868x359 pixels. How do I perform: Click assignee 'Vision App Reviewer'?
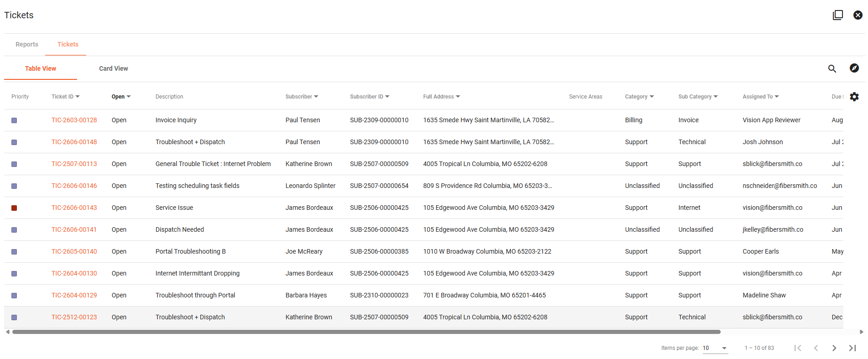772,120
